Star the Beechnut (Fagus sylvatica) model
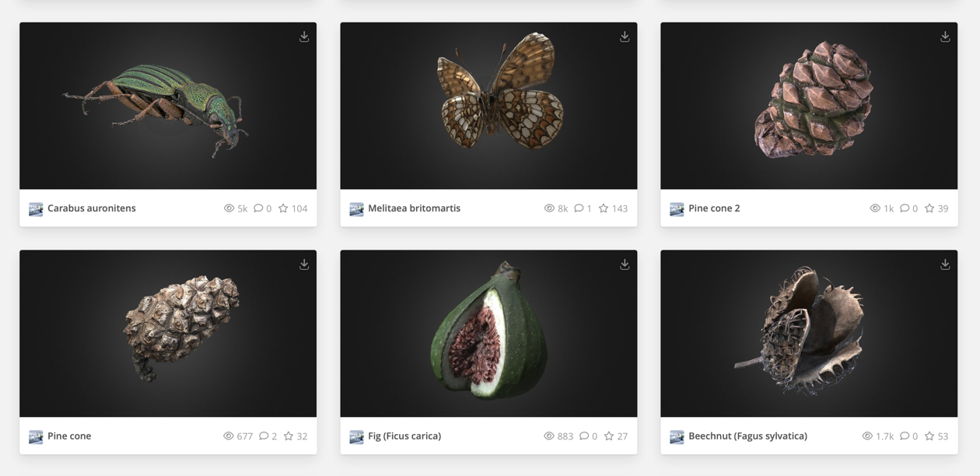The height and width of the screenshot is (476, 980). pyautogui.click(x=929, y=436)
